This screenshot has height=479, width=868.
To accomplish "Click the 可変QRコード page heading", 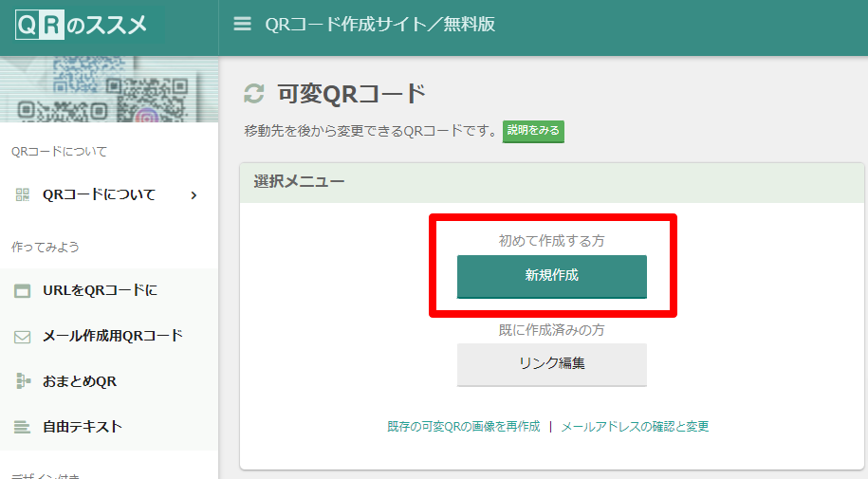I will pos(351,94).
